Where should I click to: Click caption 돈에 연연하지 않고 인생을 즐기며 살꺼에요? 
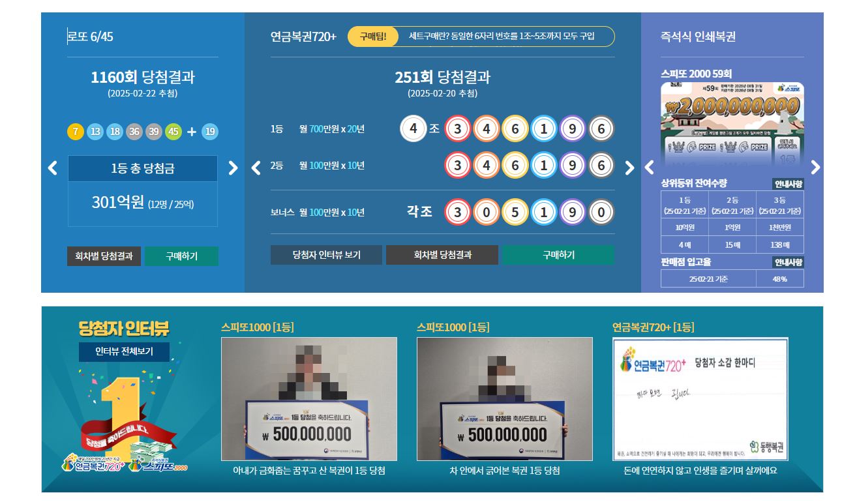click(700, 471)
